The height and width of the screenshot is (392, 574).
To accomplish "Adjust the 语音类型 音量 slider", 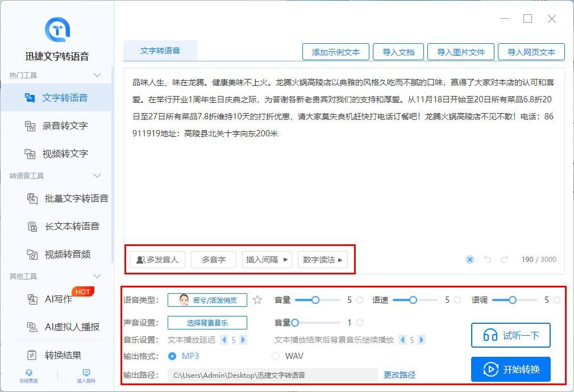I will coord(318,300).
